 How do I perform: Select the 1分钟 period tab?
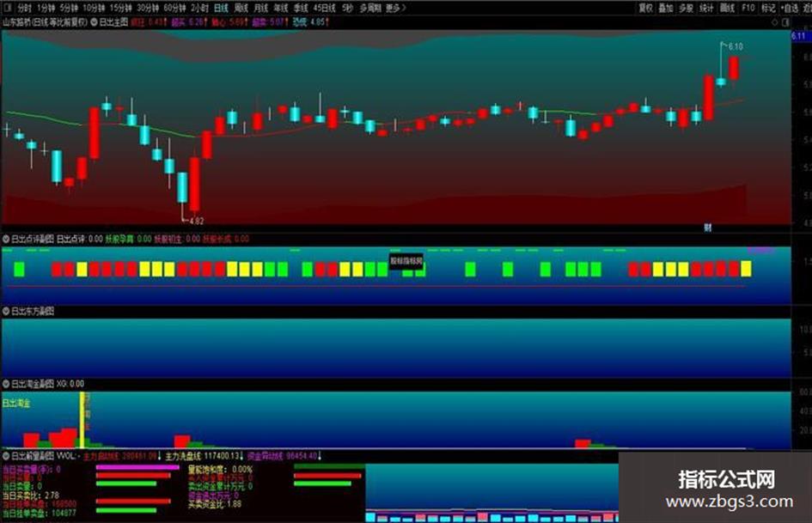pos(46,8)
